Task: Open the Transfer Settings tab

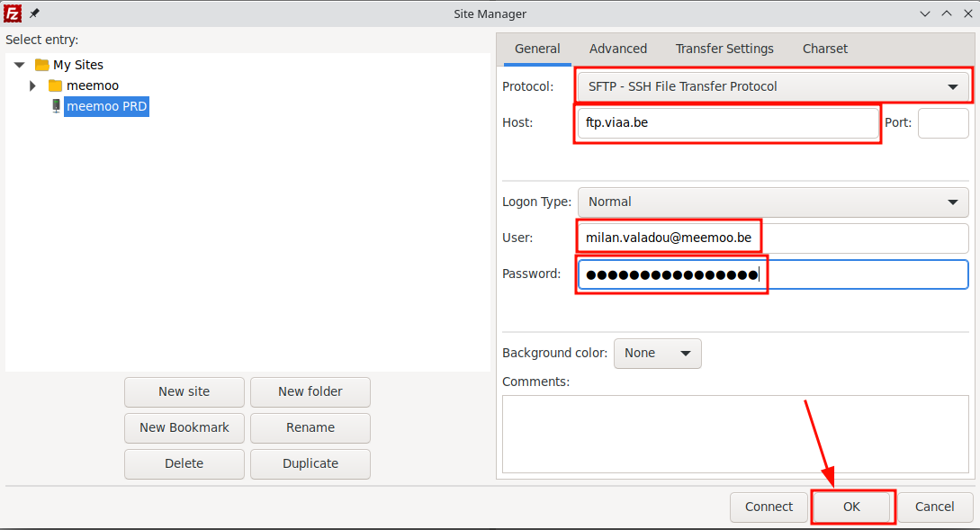Action: (x=724, y=49)
